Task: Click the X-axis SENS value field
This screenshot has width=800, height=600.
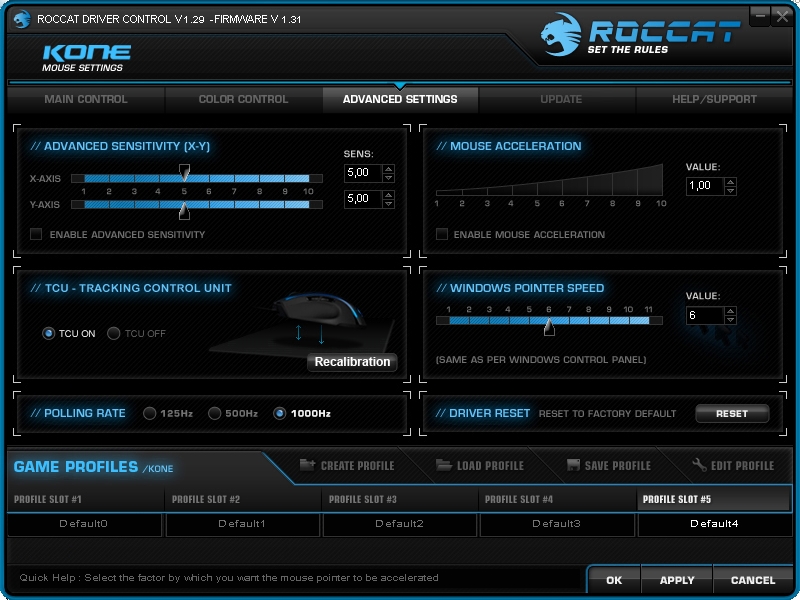Action: [x=363, y=173]
